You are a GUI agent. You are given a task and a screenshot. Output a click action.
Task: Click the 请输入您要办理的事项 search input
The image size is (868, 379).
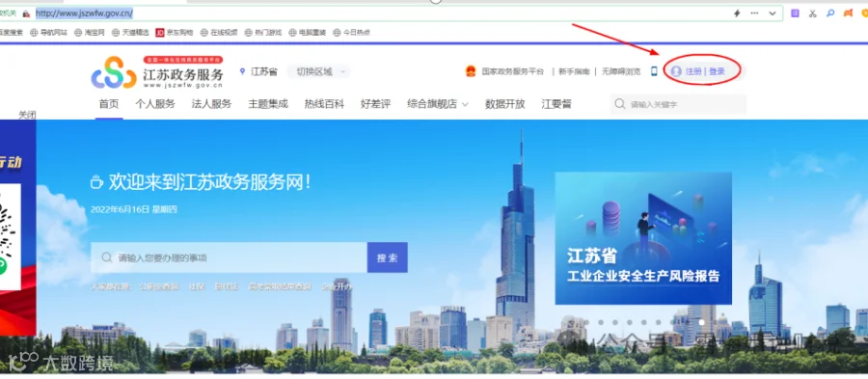pyautogui.click(x=230, y=257)
